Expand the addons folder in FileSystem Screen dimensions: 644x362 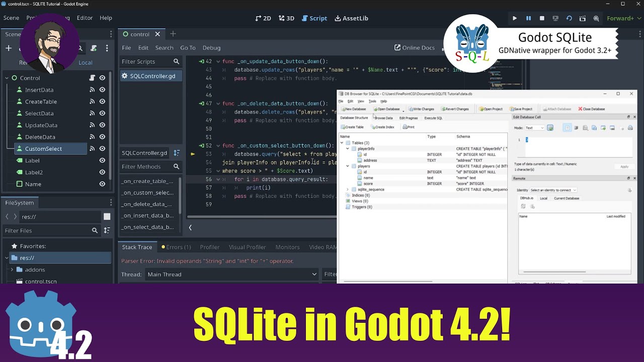coord(12,269)
